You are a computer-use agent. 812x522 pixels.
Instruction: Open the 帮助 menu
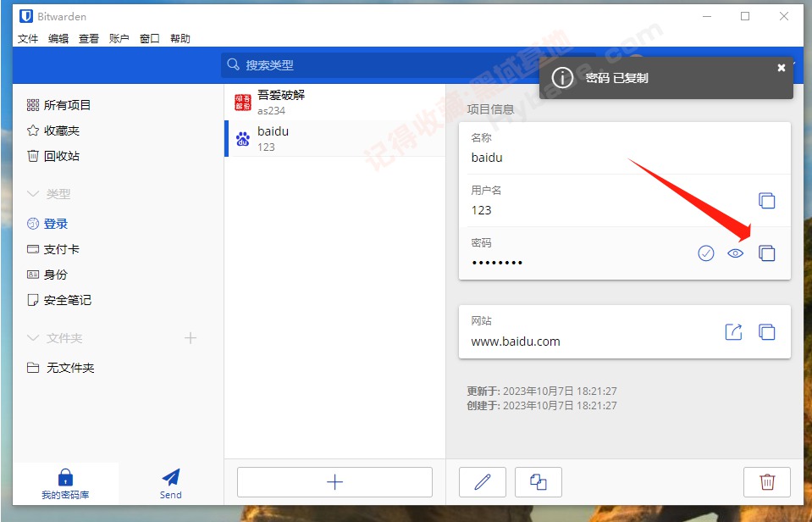pos(180,38)
